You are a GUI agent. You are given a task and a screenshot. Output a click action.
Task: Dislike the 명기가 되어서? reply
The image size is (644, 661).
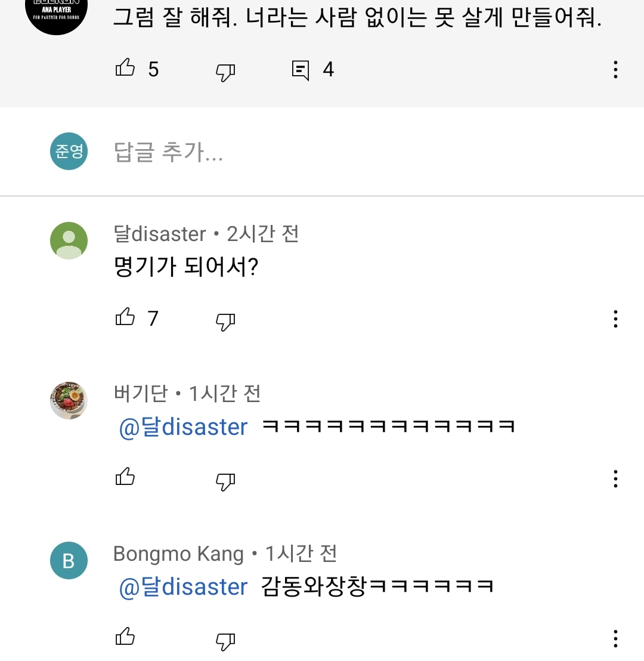tap(225, 321)
